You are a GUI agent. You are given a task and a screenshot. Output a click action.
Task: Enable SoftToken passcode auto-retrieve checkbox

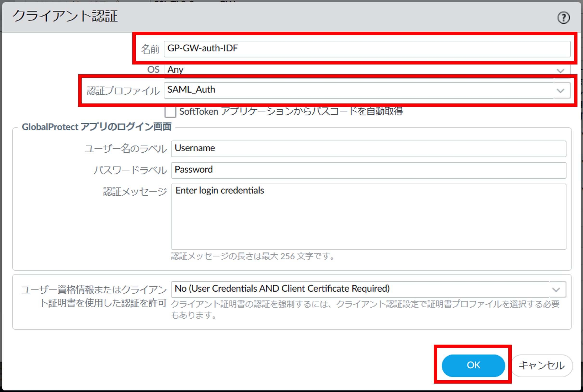[x=170, y=112]
